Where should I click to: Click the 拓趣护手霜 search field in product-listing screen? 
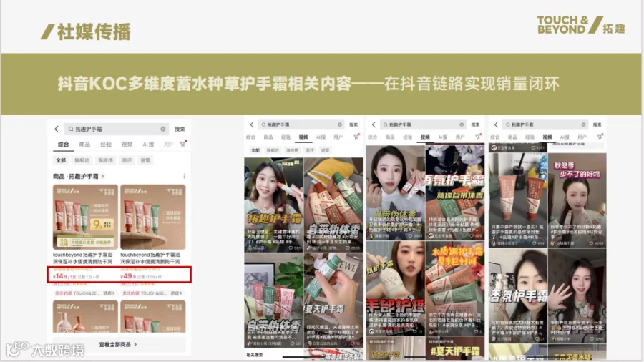coord(116,129)
